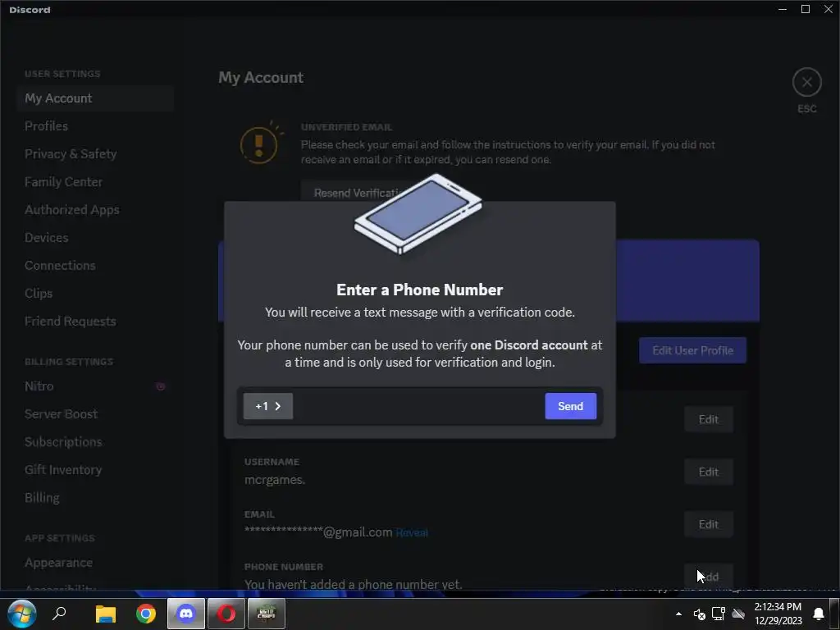This screenshot has width=840, height=630.
Task: Click the 'Enter a Phone Number' heading
Action: click(419, 290)
